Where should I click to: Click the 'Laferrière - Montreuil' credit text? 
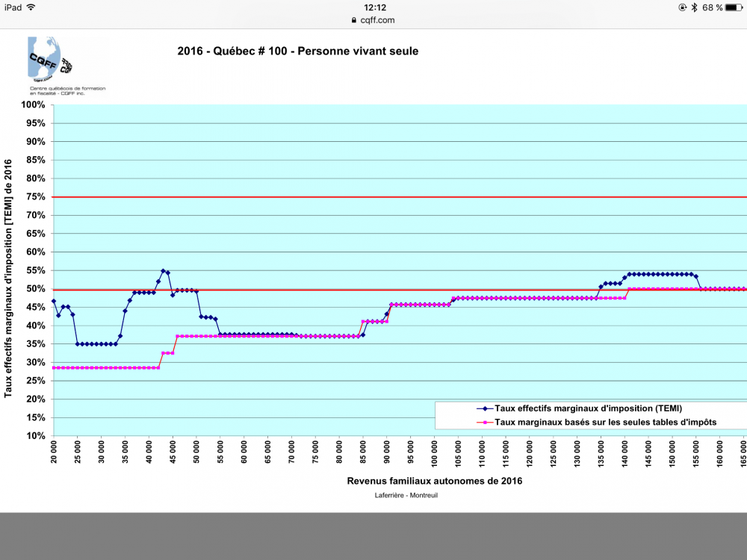(x=401, y=495)
